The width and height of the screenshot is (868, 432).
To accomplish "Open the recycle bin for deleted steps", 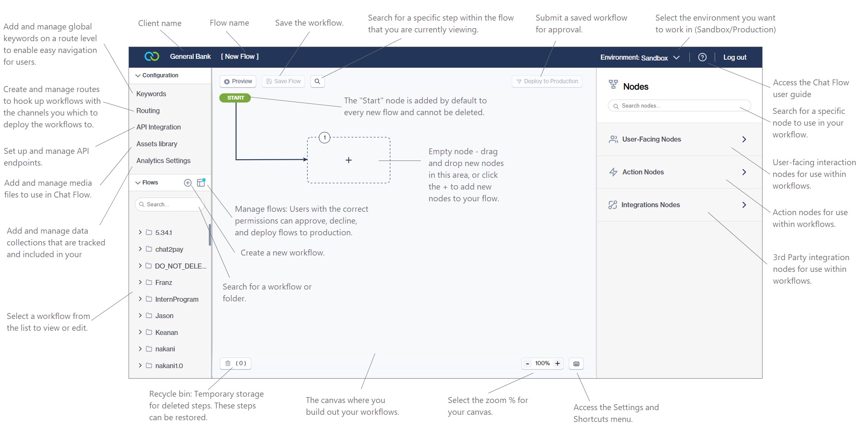I will click(x=228, y=363).
